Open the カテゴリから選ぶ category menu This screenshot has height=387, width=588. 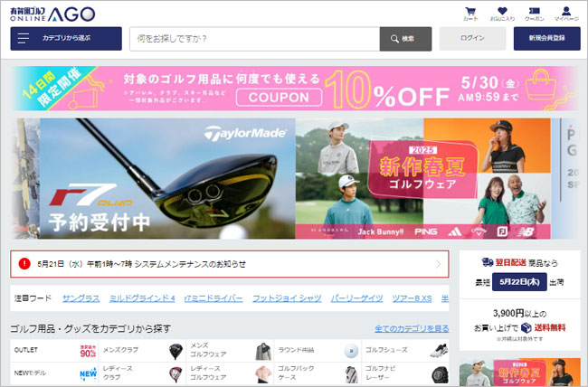click(x=66, y=38)
